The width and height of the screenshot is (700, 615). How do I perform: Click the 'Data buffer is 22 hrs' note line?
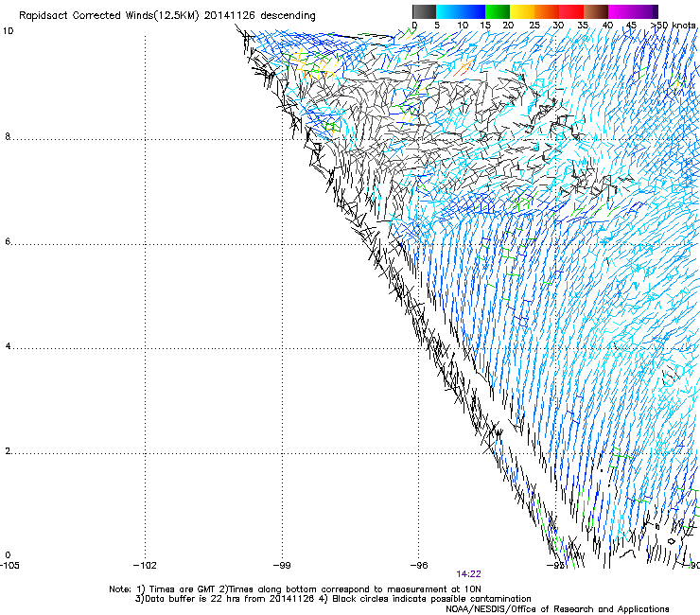tap(333, 599)
